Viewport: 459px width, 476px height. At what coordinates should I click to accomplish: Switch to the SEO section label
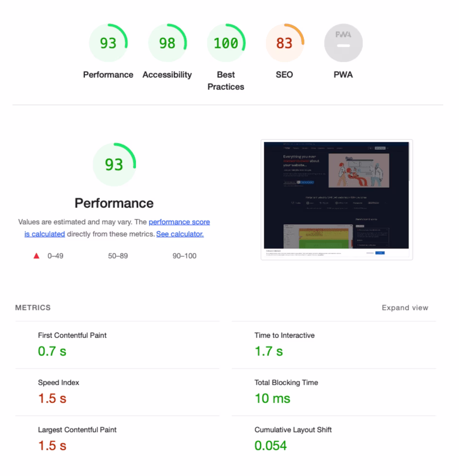(284, 75)
